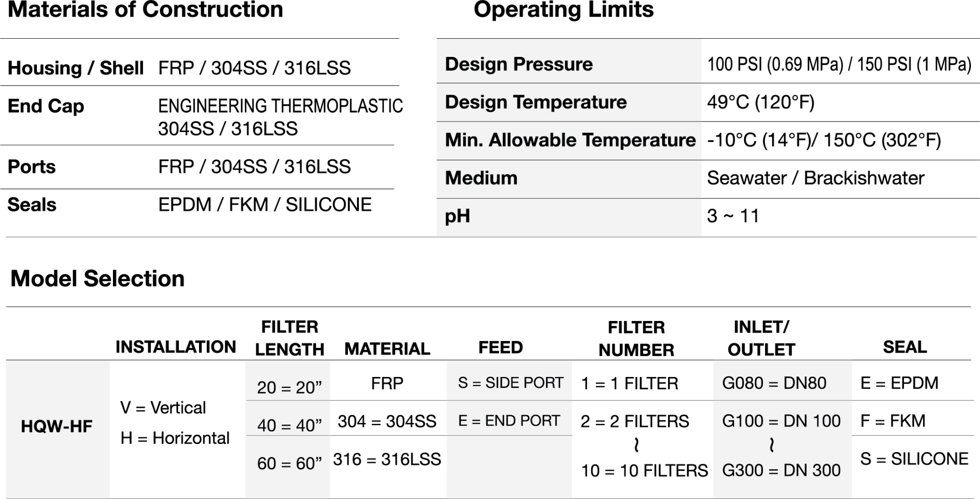980x499 pixels.
Task: Select the Design Temperature row
Action: tap(568, 102)
